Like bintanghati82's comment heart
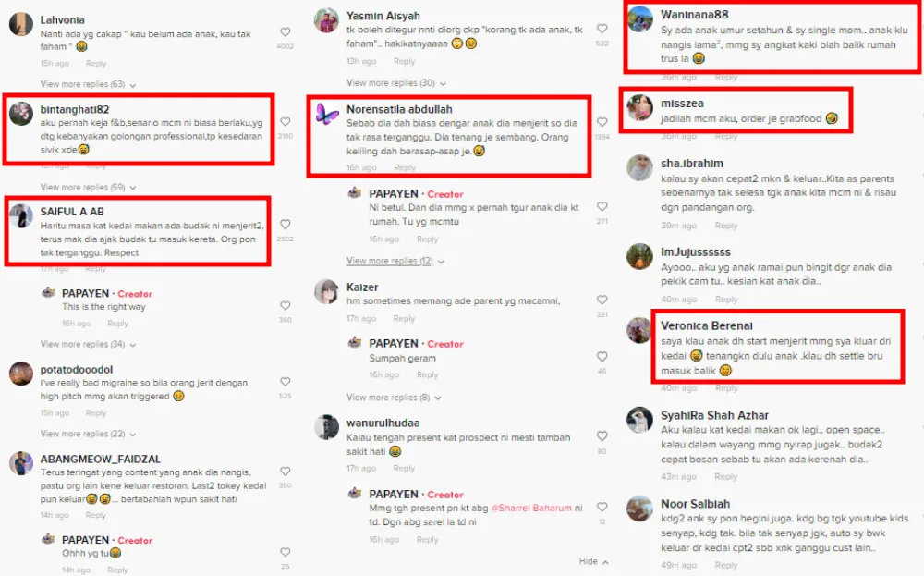 point(286,122)
